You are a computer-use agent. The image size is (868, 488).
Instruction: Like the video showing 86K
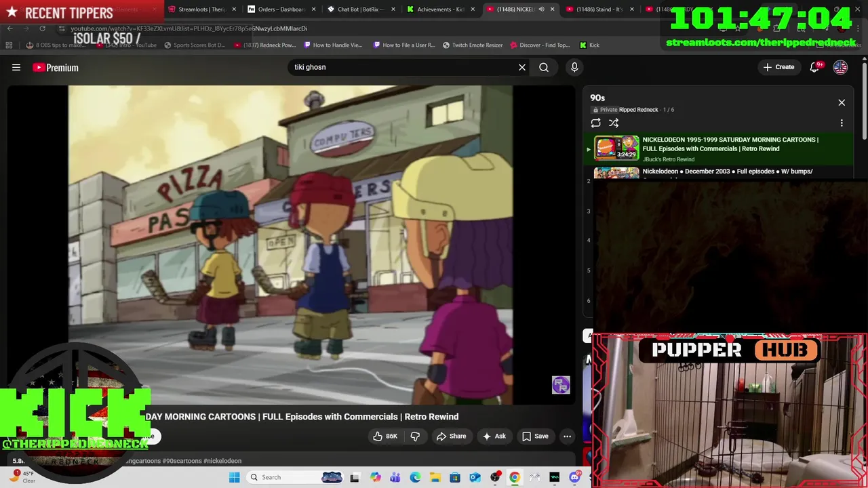[385, 436]
